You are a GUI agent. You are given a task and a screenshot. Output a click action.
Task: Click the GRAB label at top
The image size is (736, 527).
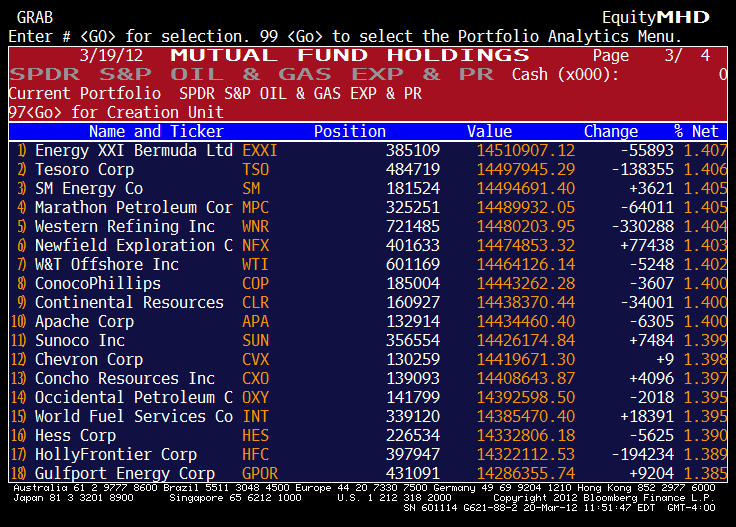click(35, 17)
